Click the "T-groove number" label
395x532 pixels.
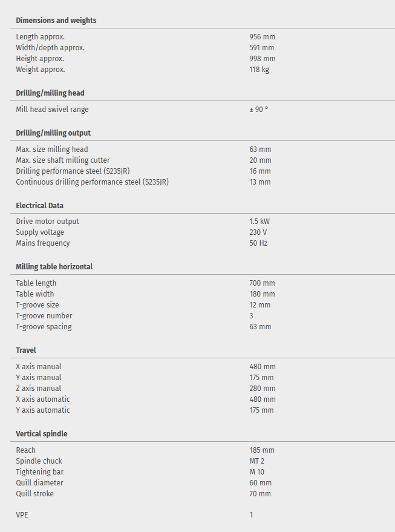pos(44,316)
